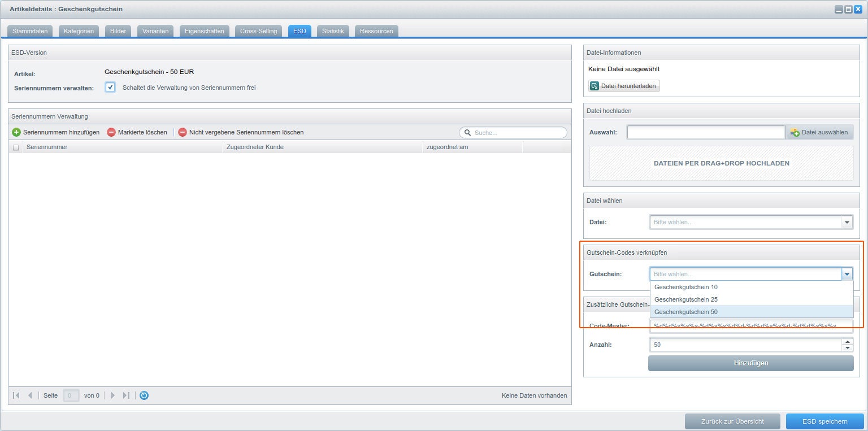Go to the next page arrow
The image size is (868, 431).
[112, 395]
